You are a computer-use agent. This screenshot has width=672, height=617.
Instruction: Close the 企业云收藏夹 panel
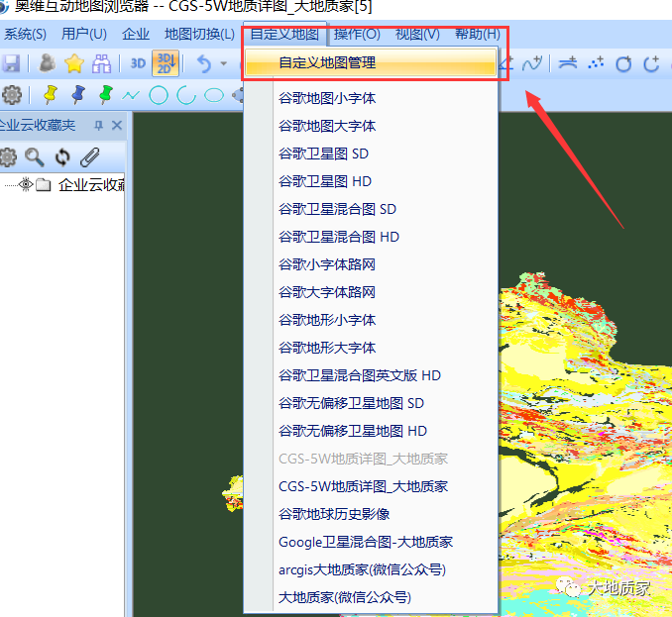coord(117,126)
